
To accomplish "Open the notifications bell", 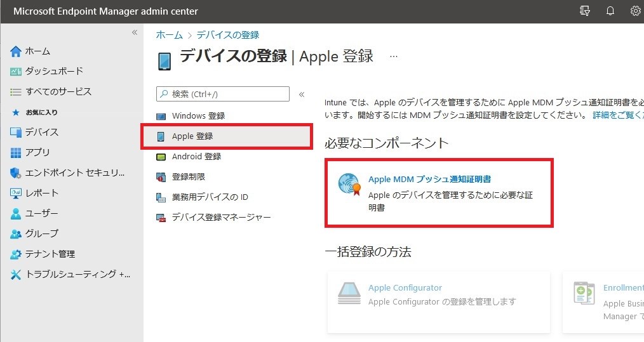I will [610, 11].
